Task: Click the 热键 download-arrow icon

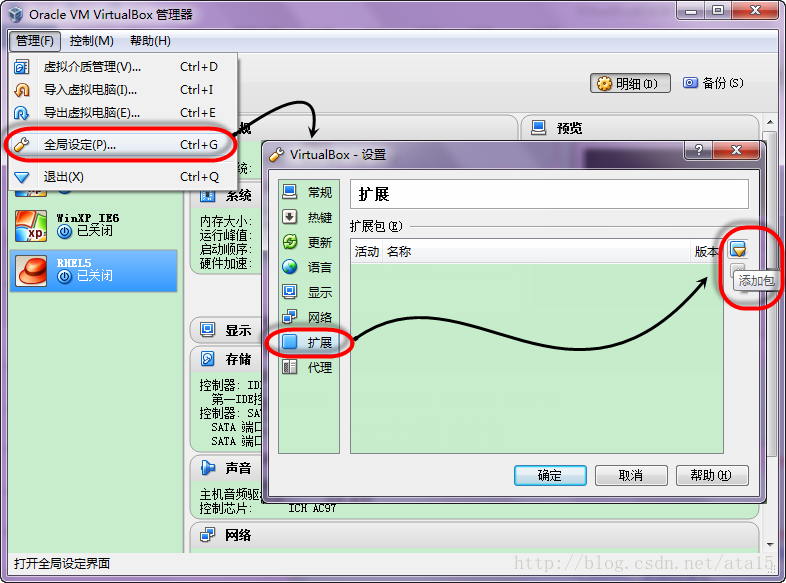Action: [290, 217]
